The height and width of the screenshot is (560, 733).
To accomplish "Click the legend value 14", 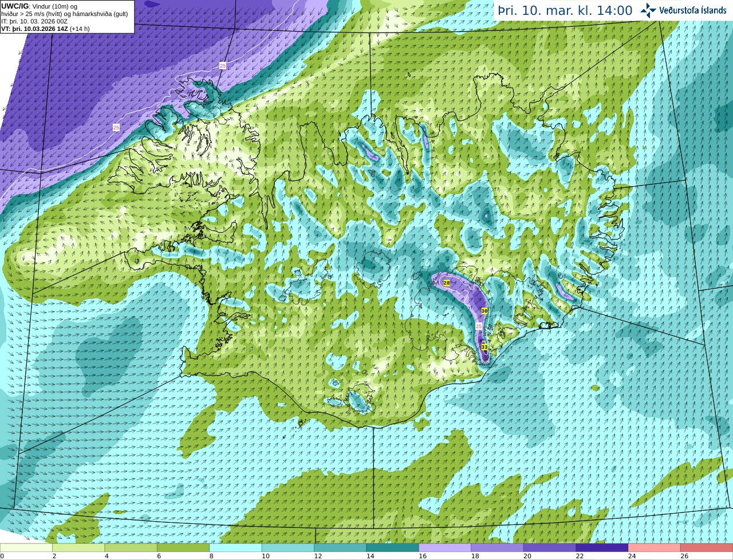I will (x=371, y=556).
